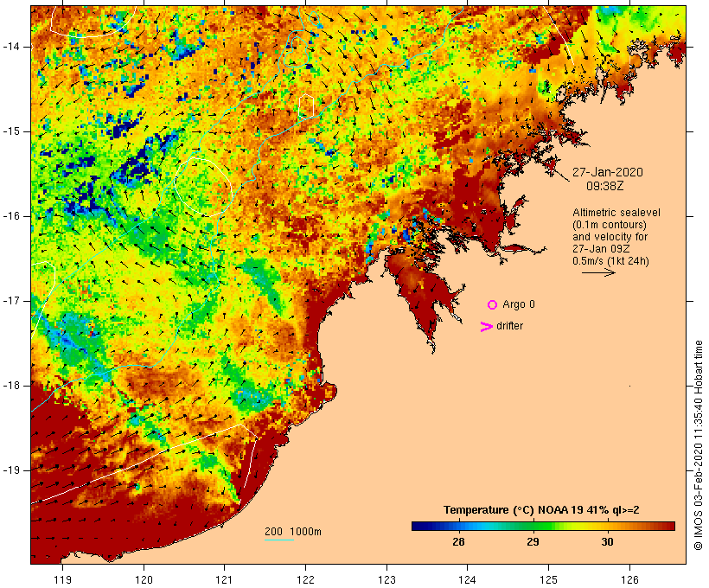Click the latitude -16 axis label
Screen dimensions: 709x588
coord(11,216)
